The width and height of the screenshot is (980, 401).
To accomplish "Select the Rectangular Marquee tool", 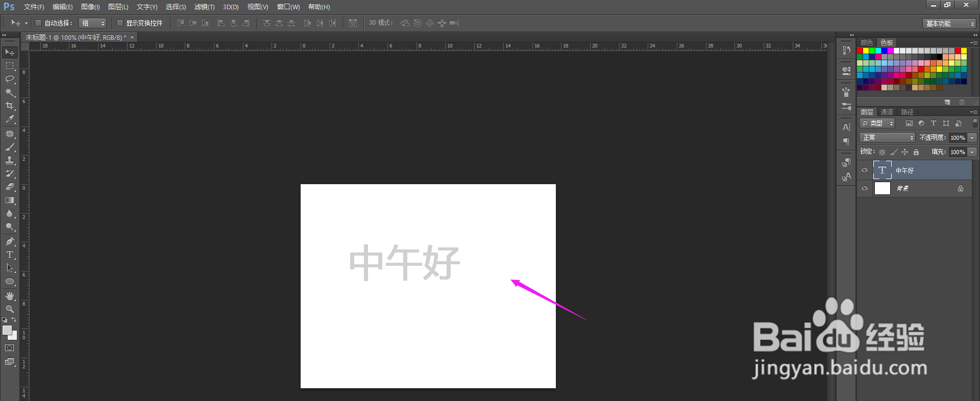I will click(x=10, y=66).
